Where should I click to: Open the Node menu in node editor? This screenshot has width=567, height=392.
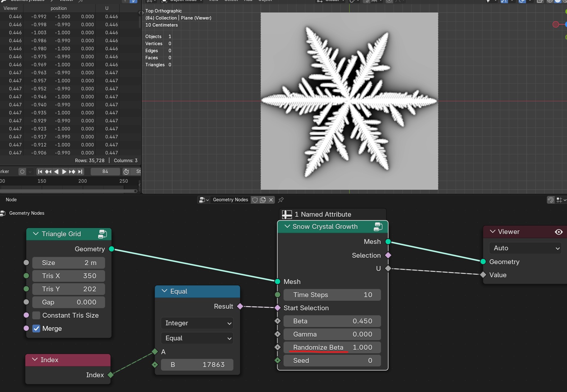coord(11,200)
